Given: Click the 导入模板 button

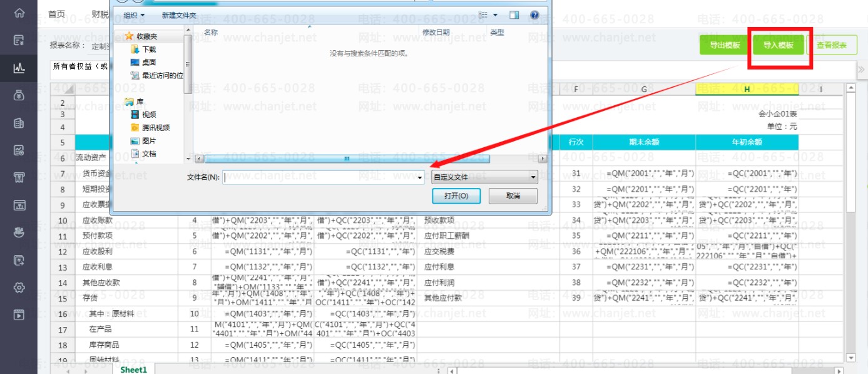Looking at the screenshot, I should 778,45.
